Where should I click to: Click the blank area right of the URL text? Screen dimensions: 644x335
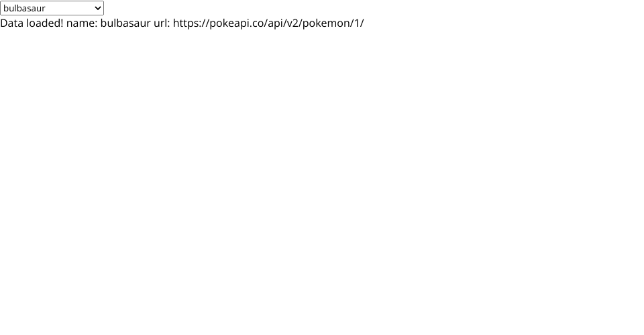tap(504, 23)
